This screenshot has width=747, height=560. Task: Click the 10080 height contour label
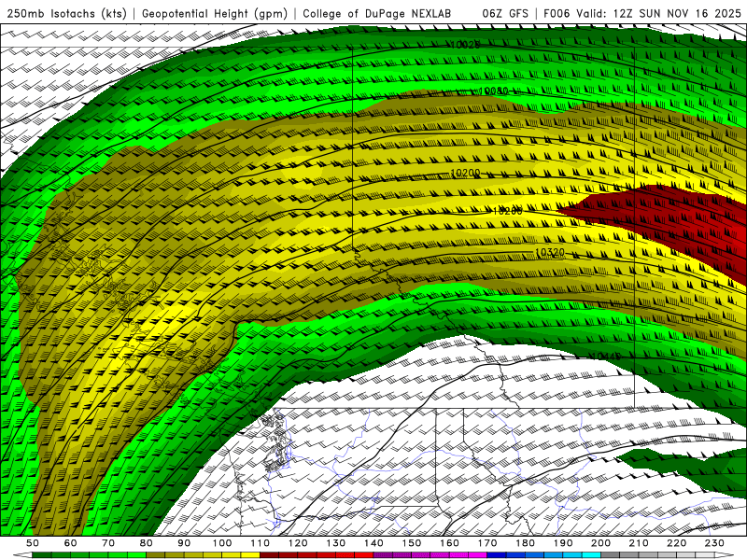pyautogui.click(x=494, y=91)
